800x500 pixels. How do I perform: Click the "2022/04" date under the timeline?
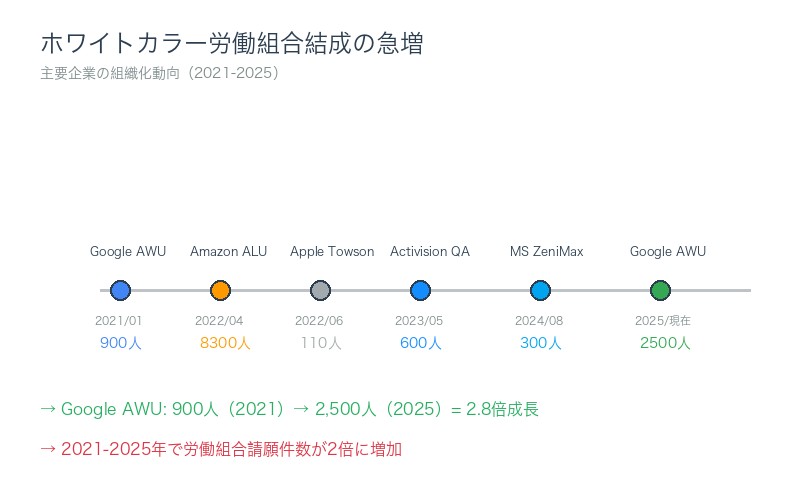(x=219, y=321)
